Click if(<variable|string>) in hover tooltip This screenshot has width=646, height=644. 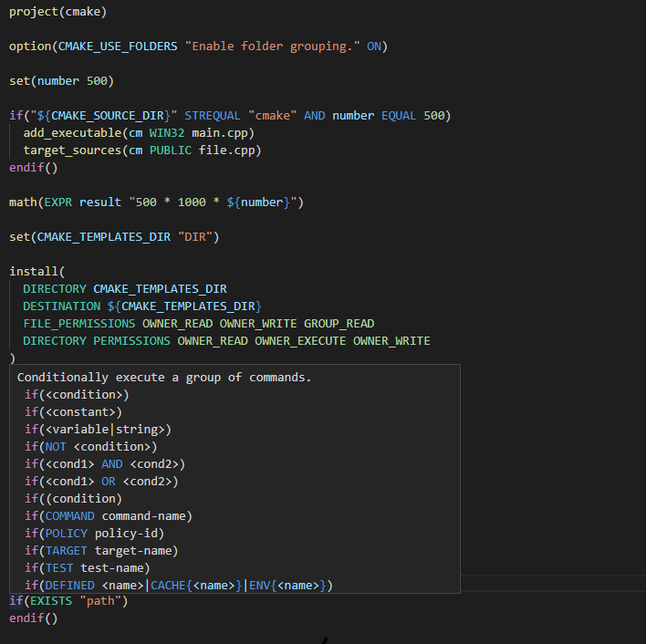click(98, 429)
